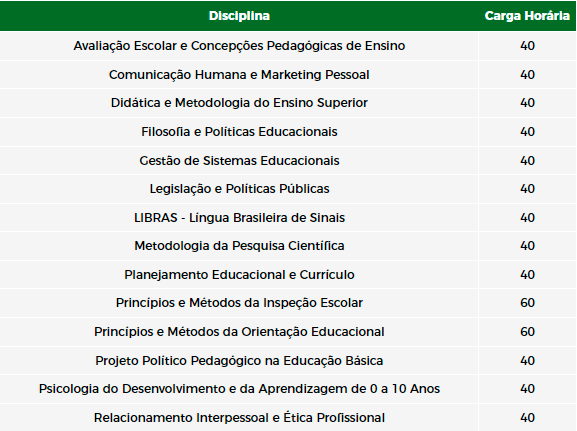The width and height of the screenshot is (577, 431).
Task: Click LIBRAS - Língua Brasileira de Sinais
Action: 239,218
